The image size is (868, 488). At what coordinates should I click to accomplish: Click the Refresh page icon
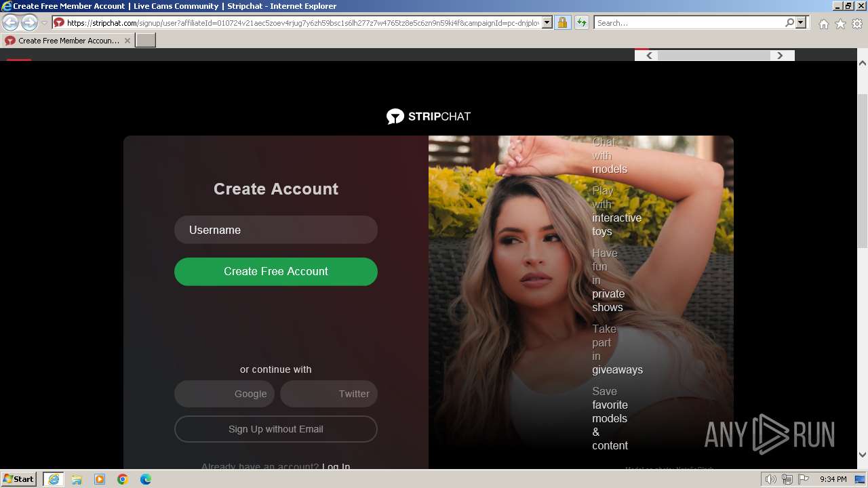click(x=581, y=23)
